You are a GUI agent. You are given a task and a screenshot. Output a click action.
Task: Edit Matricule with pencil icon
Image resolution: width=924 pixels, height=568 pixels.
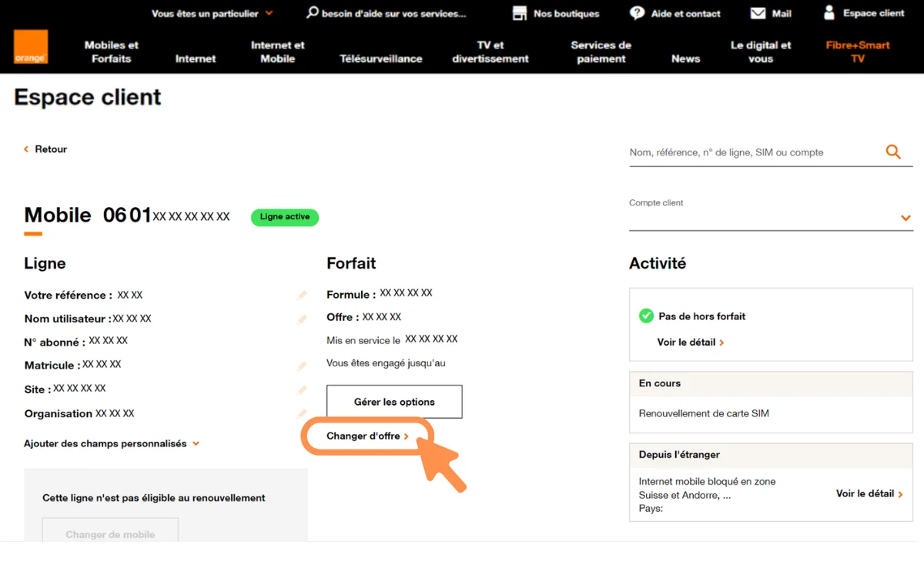click(302, 366)
